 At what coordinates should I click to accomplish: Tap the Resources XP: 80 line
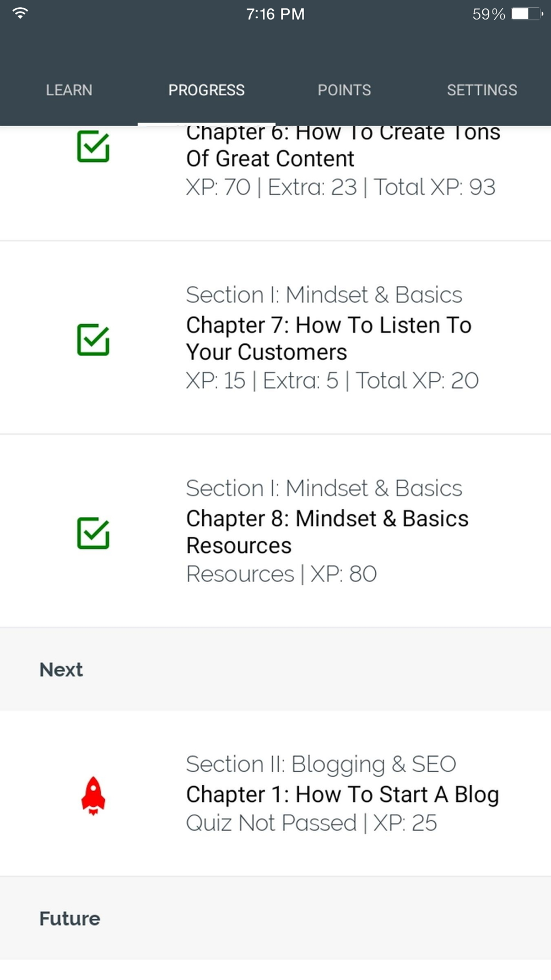point(282,574)
